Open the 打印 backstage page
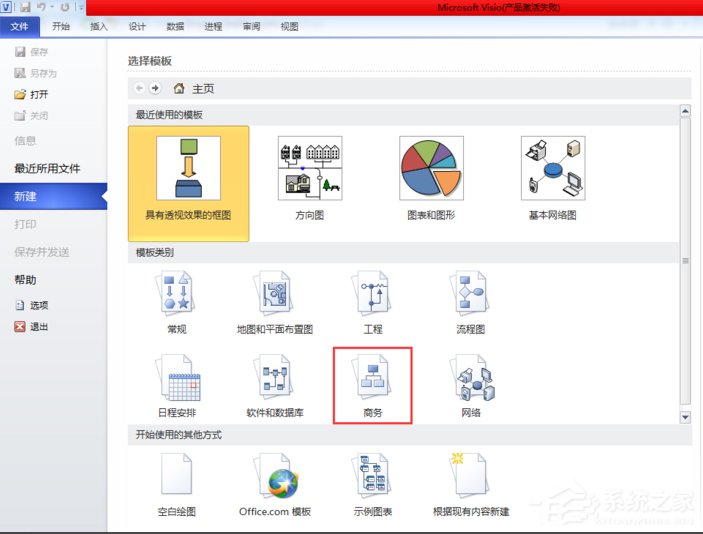Image resolution: width=703 pixels, height=534 pixels. pos(25,224)
